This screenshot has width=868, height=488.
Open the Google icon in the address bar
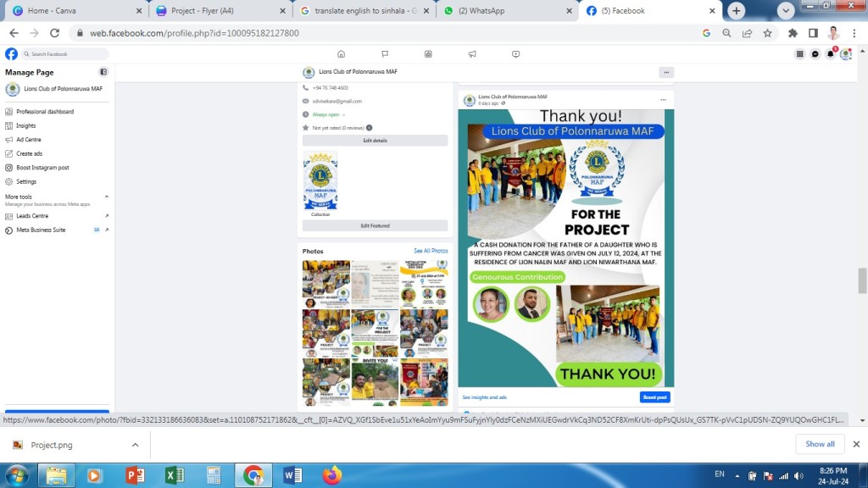[x=706, y=33]
